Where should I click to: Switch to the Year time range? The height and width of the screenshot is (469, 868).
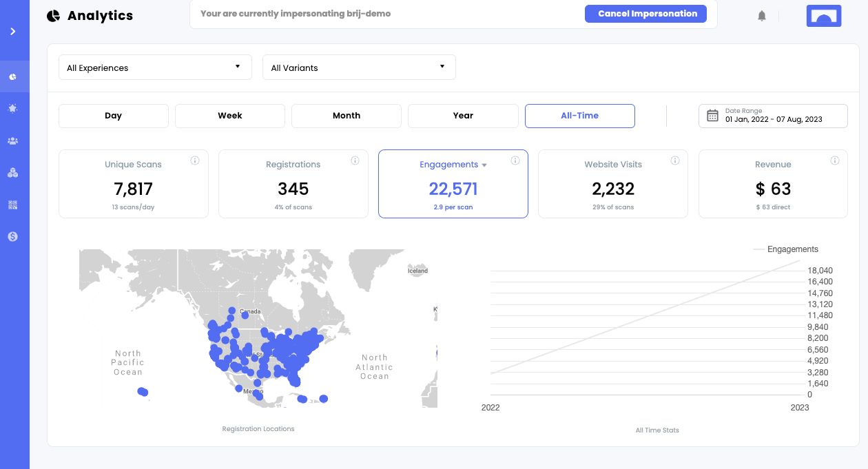[x=463, y=116]
